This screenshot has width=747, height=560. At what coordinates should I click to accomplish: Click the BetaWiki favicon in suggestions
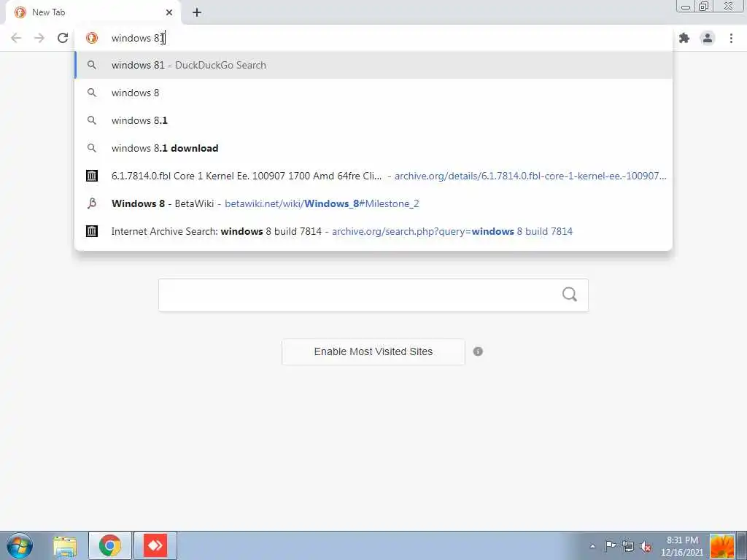[x=91, y=203]
